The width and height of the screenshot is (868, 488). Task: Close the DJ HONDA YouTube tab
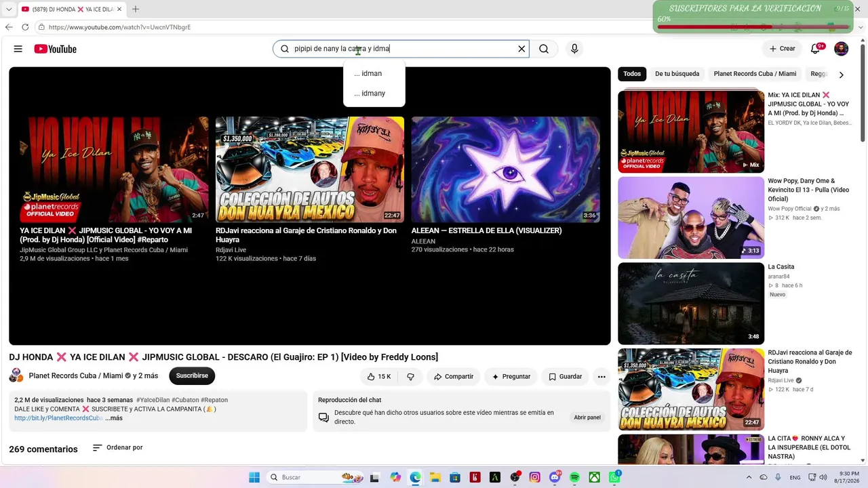pyautogui.click(x=120, y=9)
